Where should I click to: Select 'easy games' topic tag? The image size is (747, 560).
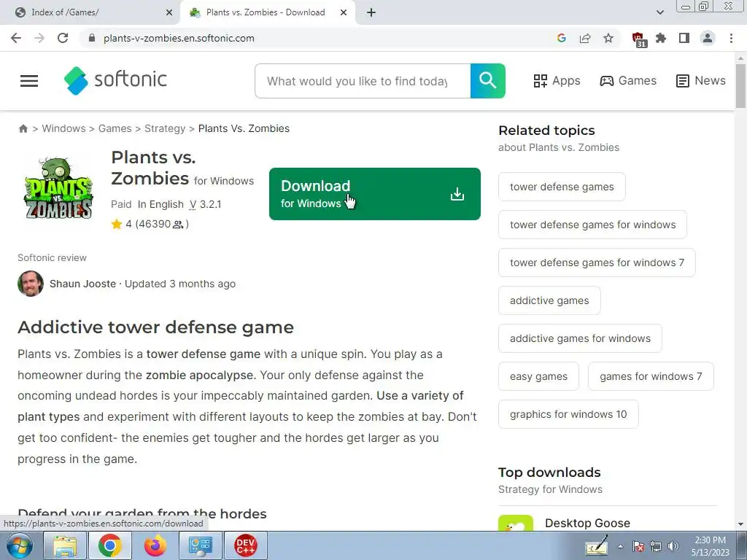(x=539, y=376)
